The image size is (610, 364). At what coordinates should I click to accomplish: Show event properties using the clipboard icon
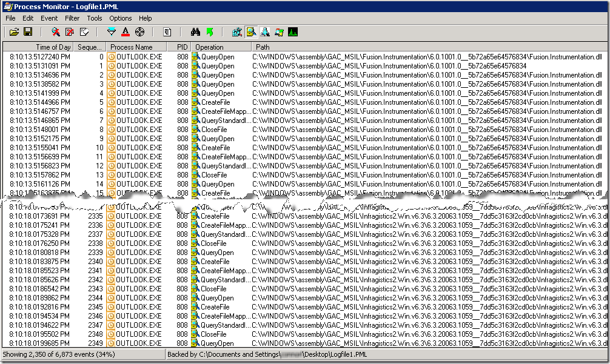[167, 32]
